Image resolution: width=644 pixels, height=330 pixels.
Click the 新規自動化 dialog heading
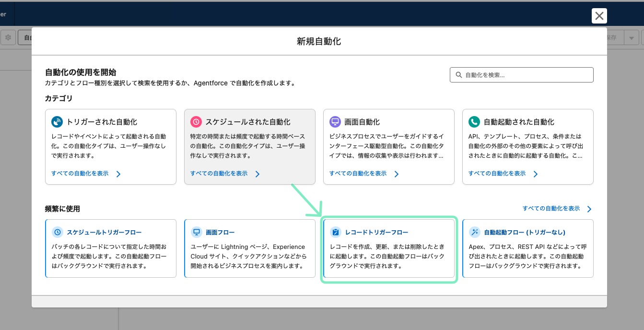coord(319,41)
